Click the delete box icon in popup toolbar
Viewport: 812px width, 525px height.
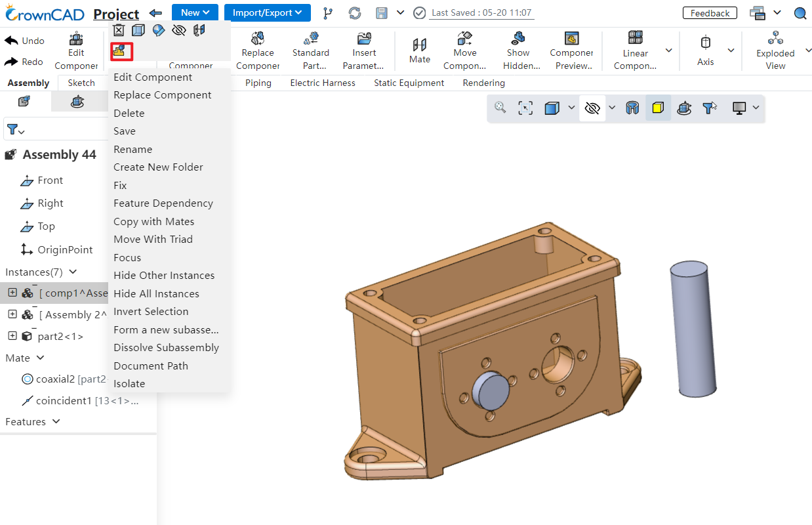[x=119, y=30]
